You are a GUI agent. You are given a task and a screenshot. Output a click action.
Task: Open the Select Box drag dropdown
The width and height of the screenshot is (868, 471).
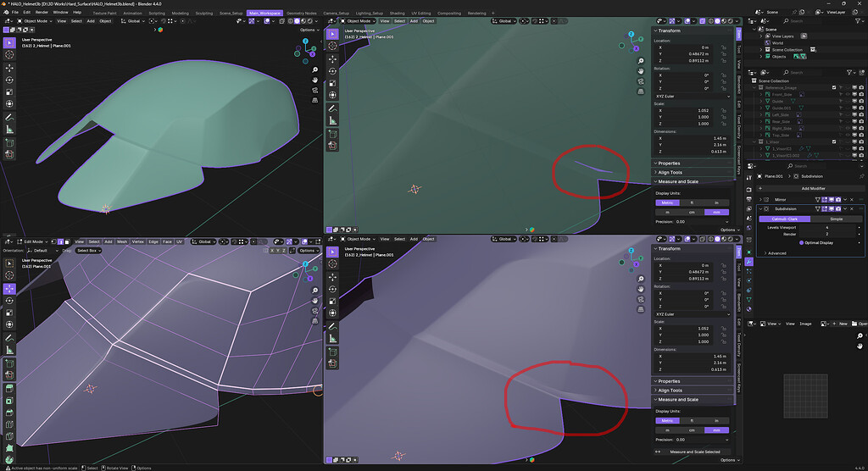pyautogui.click(x=88, y=251)
